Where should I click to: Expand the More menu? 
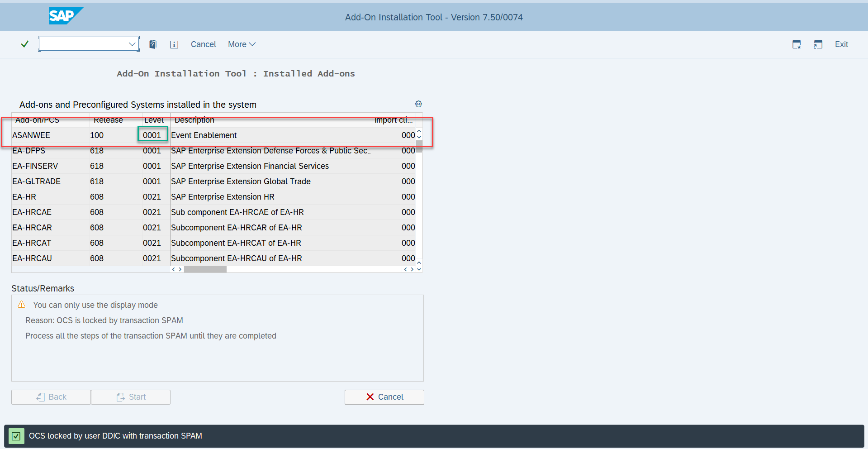coord(242,44)
